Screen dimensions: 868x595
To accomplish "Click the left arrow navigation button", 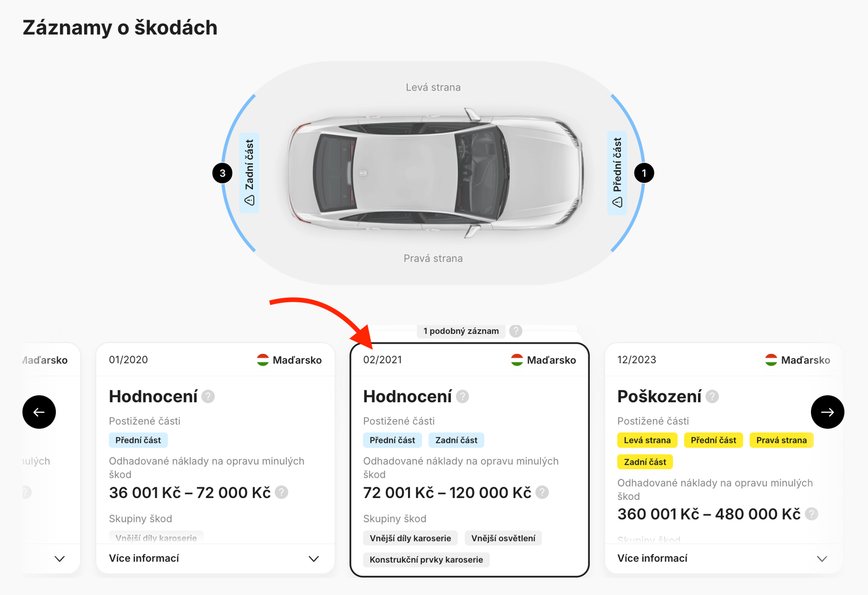I will point(39,412).
